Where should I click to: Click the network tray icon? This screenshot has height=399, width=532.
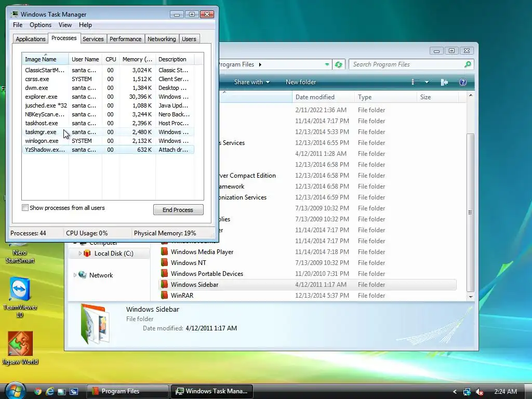pos(467,392)
